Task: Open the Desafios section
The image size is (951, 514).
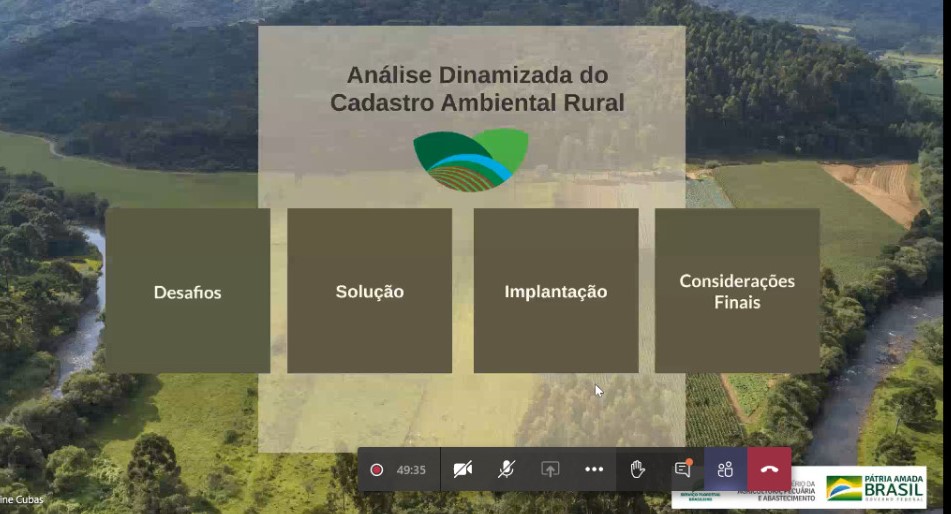Action: click(187, 291)
